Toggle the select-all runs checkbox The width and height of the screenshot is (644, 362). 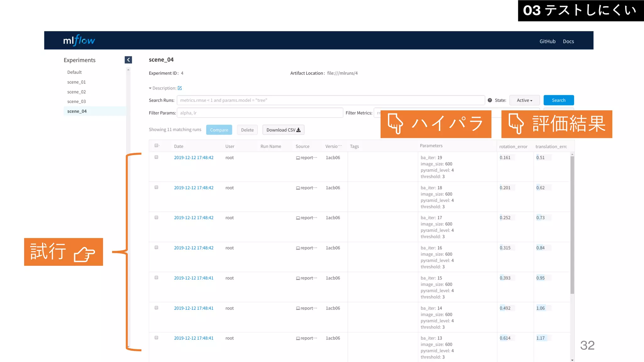click(156, 145)
